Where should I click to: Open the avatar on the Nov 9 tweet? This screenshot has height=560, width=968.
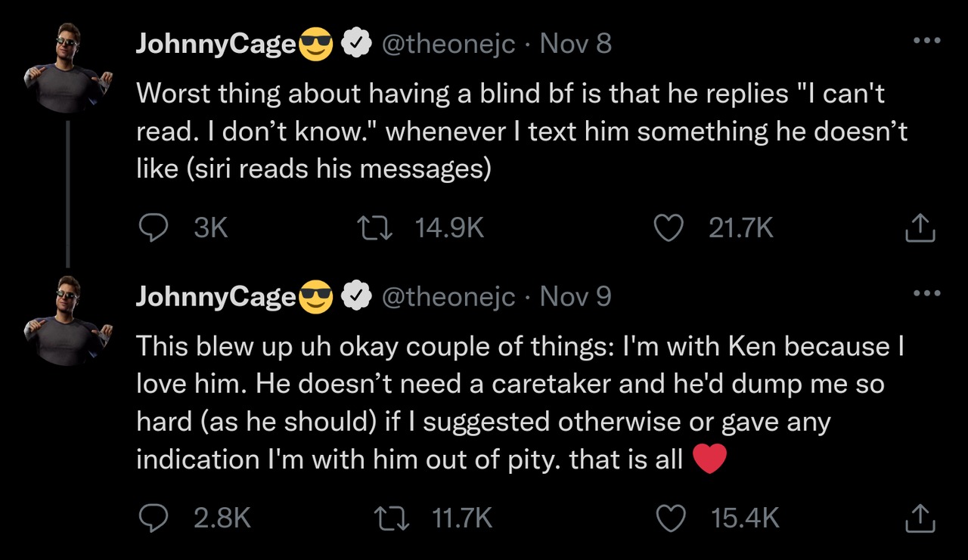click(x=67, y=322)
